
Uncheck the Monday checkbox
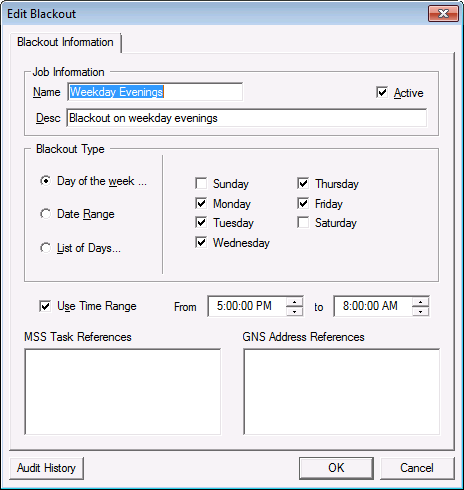click(201, 203)
